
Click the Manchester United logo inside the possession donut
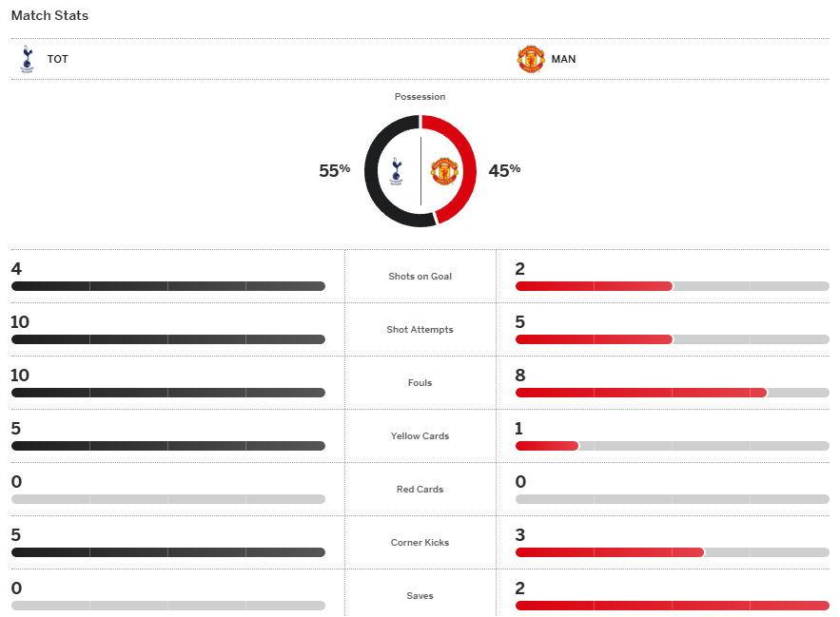(x=444, y=171)
